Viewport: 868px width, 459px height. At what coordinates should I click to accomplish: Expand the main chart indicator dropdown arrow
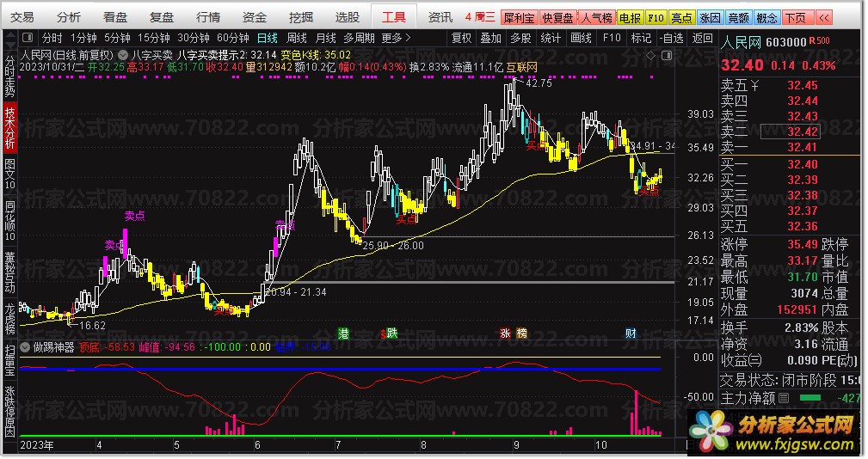(123, 55)
